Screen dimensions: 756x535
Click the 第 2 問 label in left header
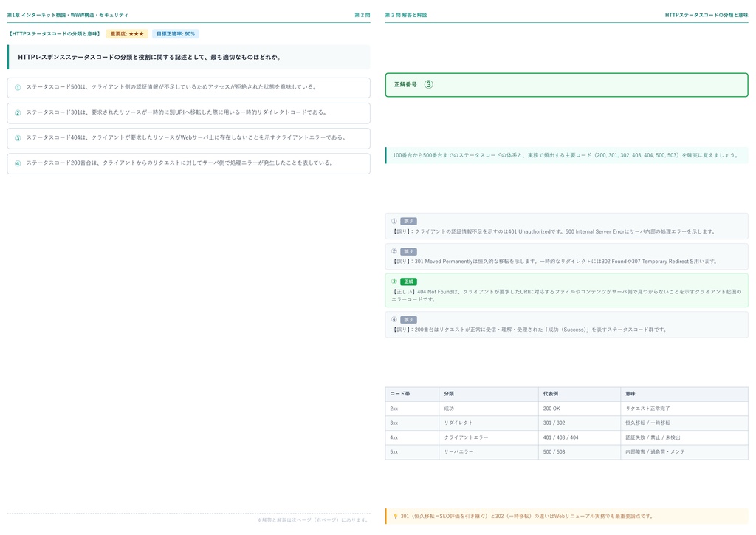362,15
